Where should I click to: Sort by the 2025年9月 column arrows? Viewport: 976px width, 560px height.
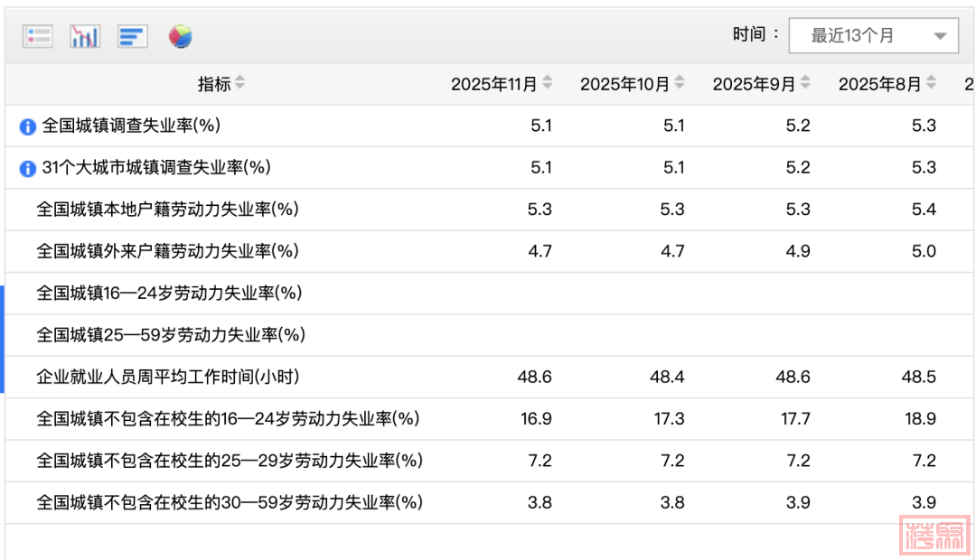[x=805, y=84]
